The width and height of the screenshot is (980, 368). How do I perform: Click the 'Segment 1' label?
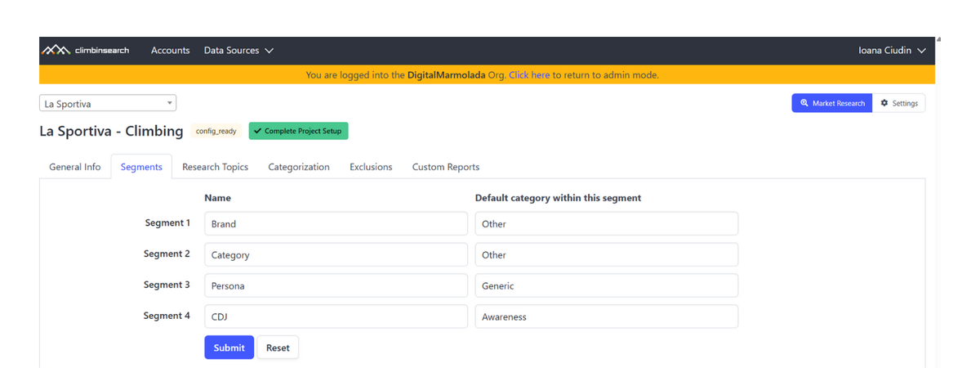167,222
